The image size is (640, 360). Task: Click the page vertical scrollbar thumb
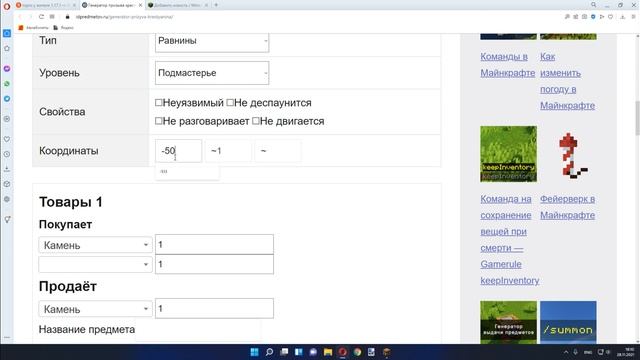(x=637, y=118)
